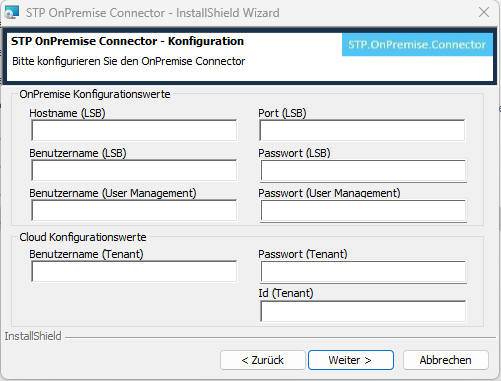Viewport: 501px width, 381px height.
Task: Click into the Benutzername (LSB) field
Action: pos(134,170)
